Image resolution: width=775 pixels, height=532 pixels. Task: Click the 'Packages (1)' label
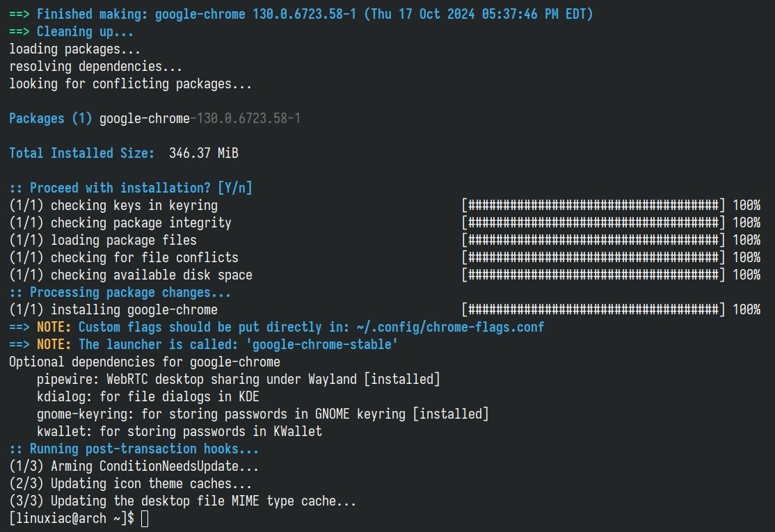tap(50, 118)
